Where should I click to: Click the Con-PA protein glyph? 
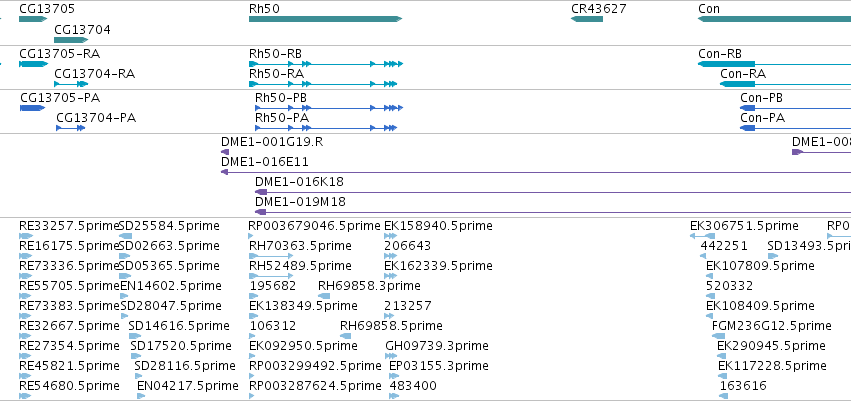(796, 128)
